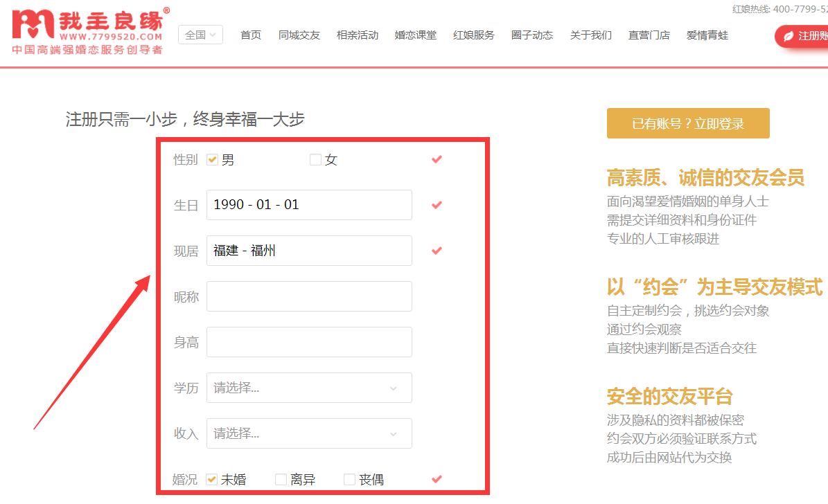Viewport: 828px width, 504px height.
Task: Click the red checkmark beside 婚况 row
Action: pos(437,479)
